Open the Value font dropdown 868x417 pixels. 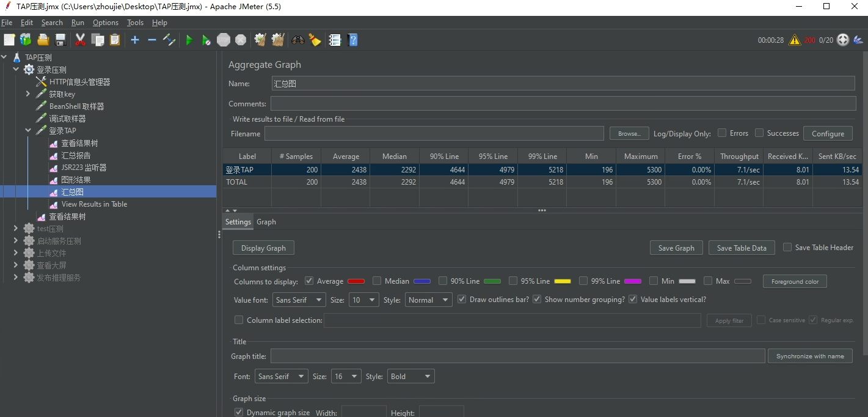pyautogui.click(x=299, y=300)
